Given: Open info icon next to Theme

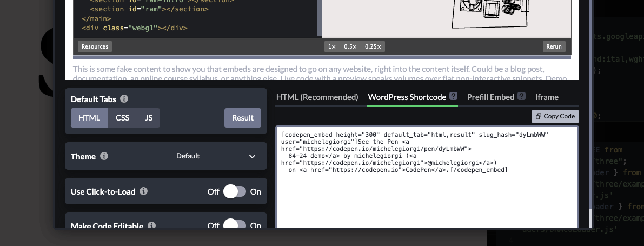Looking at the screenshot, I should coord(104,156).
